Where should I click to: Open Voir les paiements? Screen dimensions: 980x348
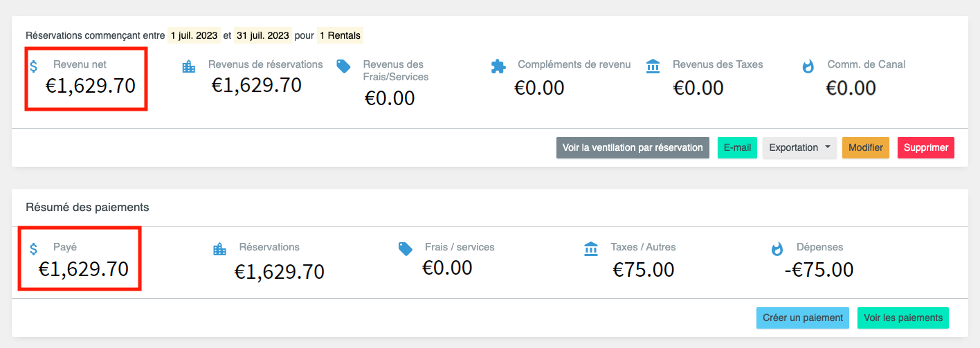(x=902, y=318)
